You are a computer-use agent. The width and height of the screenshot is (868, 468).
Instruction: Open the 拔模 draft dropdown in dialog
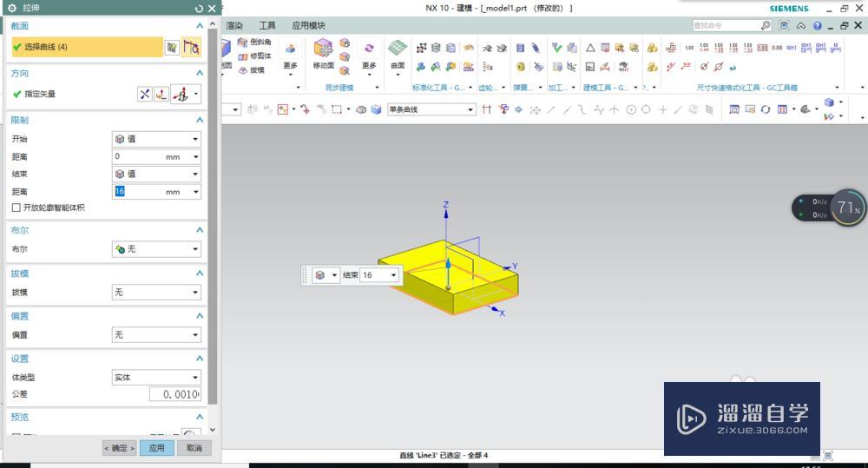click(x=156, y=292)
